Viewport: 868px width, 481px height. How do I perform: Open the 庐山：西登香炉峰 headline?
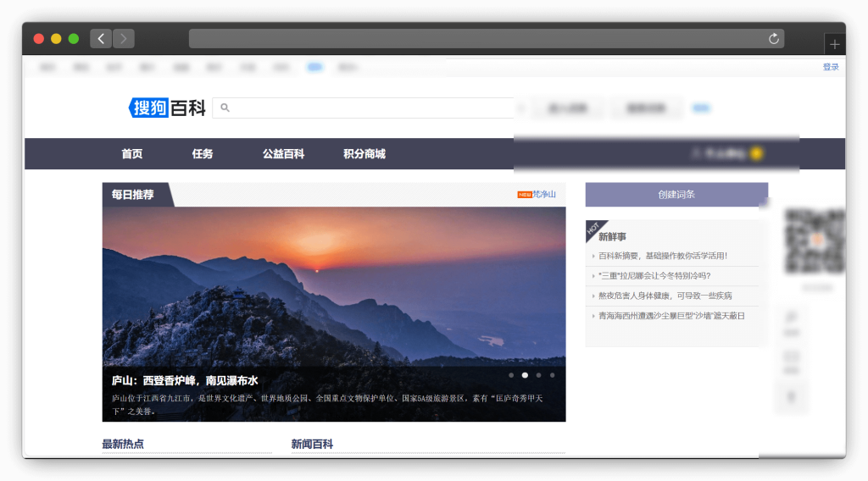185,381
